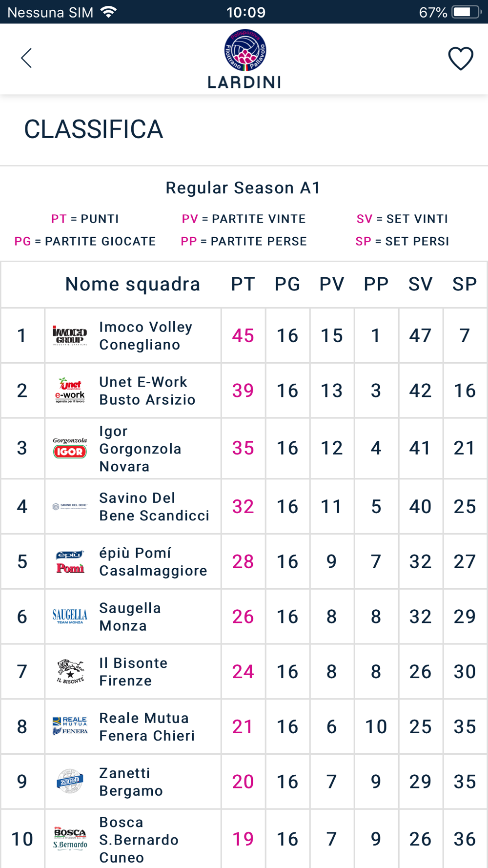Tap the battery indicator icon
488x868 pixels.
(x=467, y=12)
